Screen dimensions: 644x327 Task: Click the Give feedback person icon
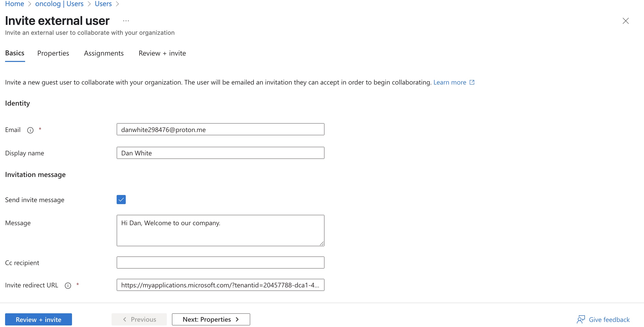pos(581,319)
